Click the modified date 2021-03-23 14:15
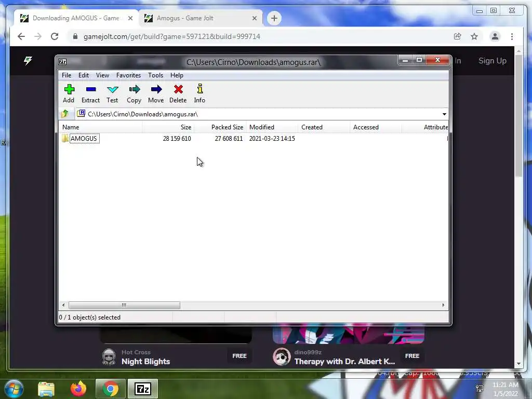The width and height of the screenshot is (532, 399). (x=272, y=138)
